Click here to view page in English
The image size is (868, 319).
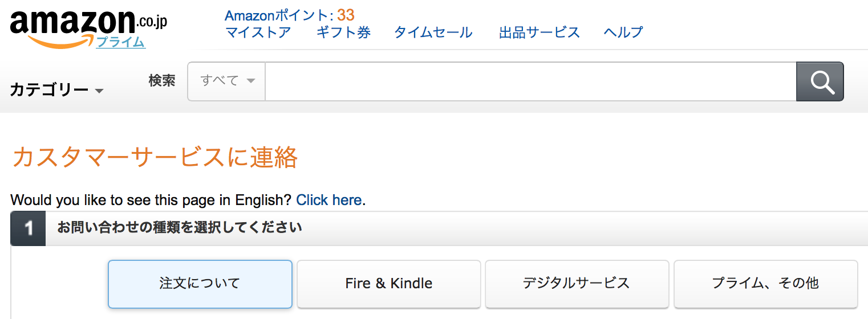(x=328, y=200)
